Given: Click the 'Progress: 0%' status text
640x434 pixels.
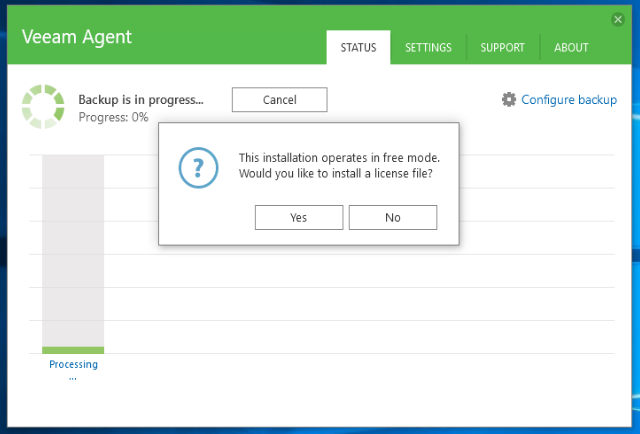Looking at the screenshot, I should pyautogui.click(x=113, y=118).
